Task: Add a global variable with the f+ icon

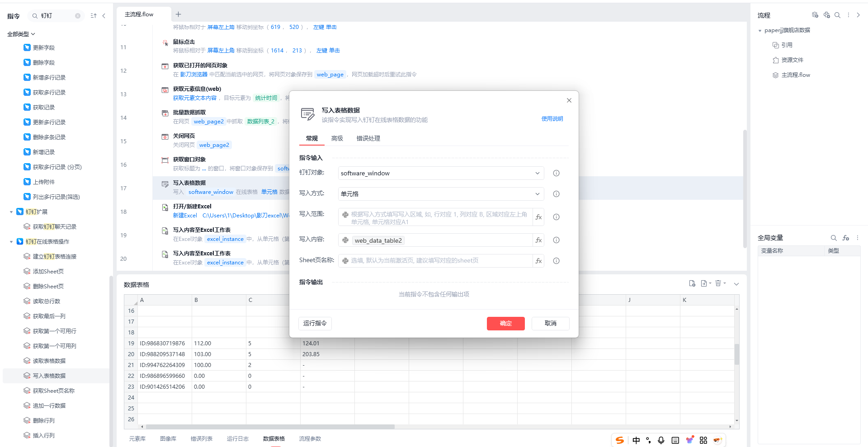Action: pos(846,238)
